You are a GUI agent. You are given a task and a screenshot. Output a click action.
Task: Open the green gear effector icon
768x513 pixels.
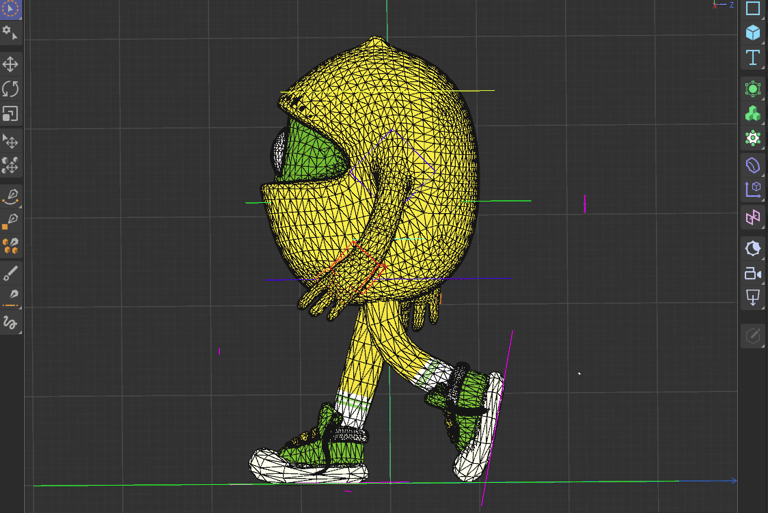[753, 138]
